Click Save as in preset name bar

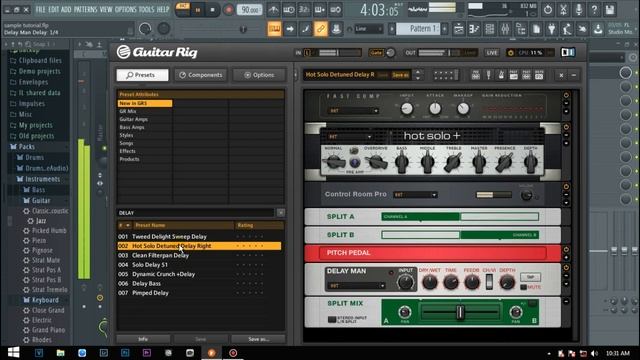[400, 75]
